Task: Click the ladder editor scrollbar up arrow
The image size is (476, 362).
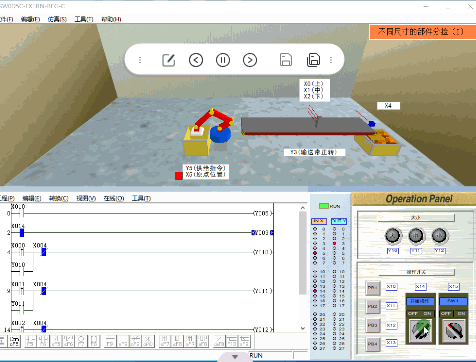Action: click(x=303, y=208)
